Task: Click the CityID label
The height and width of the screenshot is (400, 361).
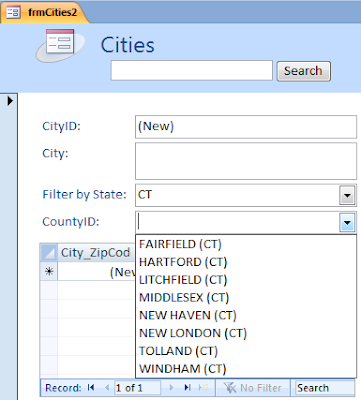Action: (x=62, y=126)
